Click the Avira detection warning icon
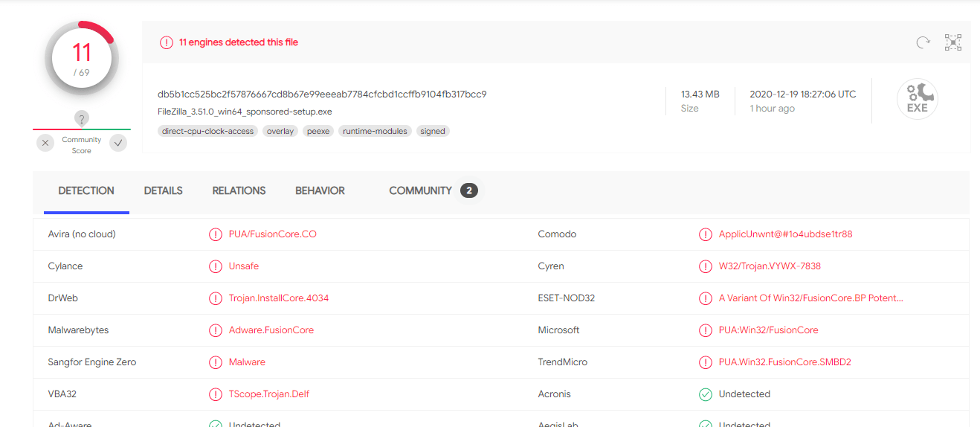This screenshot has height=427, width=980. [x=216, y=234]
